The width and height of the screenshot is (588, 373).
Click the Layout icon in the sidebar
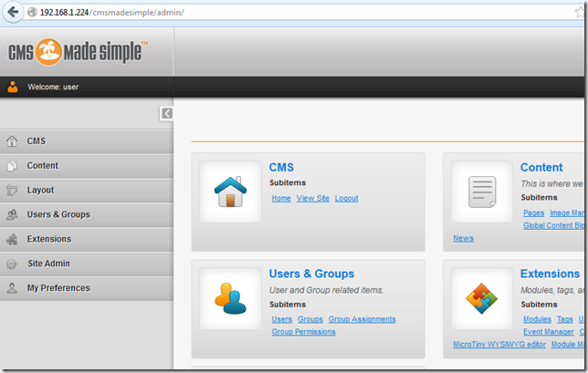point(12,191)
